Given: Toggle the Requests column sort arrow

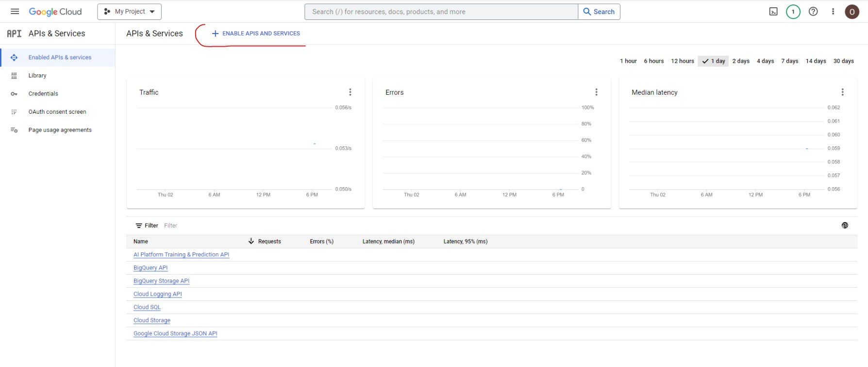Looking at the screenshot, I should pos(251,241).
